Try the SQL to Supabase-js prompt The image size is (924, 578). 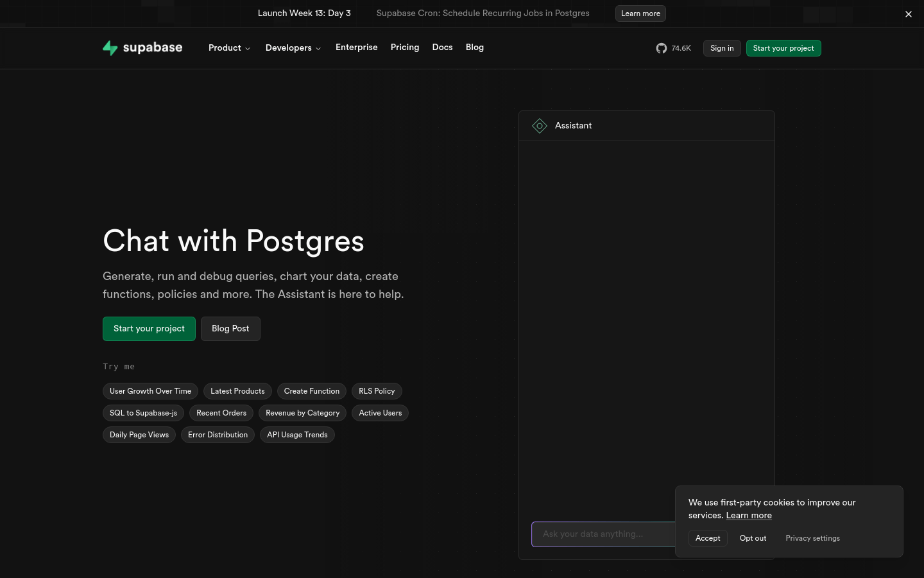coord(143,413)
